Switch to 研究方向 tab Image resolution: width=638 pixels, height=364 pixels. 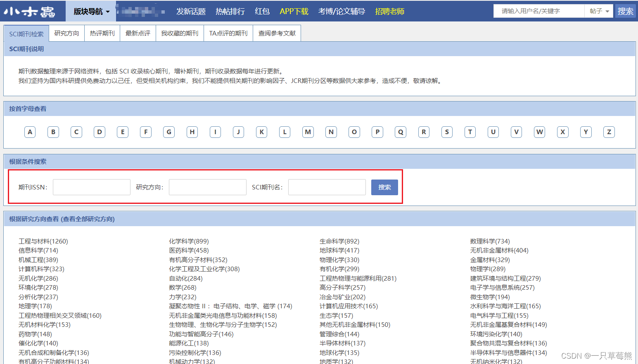(66, 33)
